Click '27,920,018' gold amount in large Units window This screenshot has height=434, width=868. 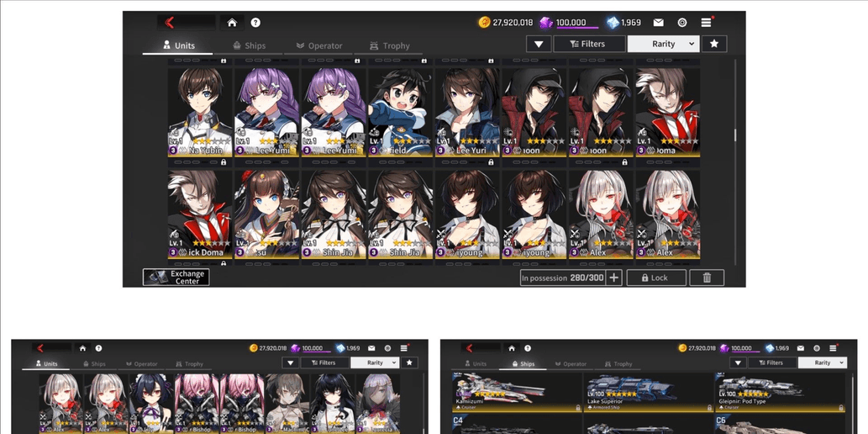[x=513, y=23]
